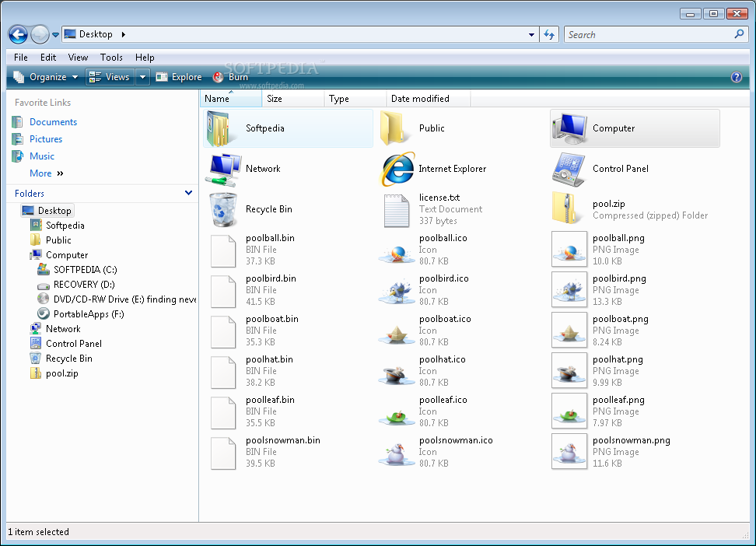Viewport: 756px width, 546px height.
Task: Open the File menu
Action: click(21, 58)
